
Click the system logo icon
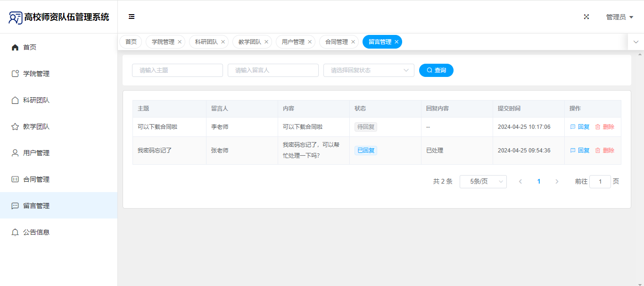click(x=15, y=17)
